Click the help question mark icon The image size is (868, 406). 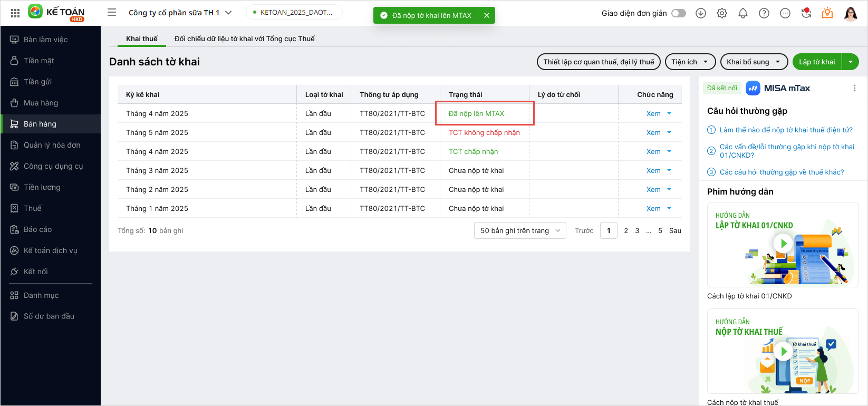(x=764, y=13)
